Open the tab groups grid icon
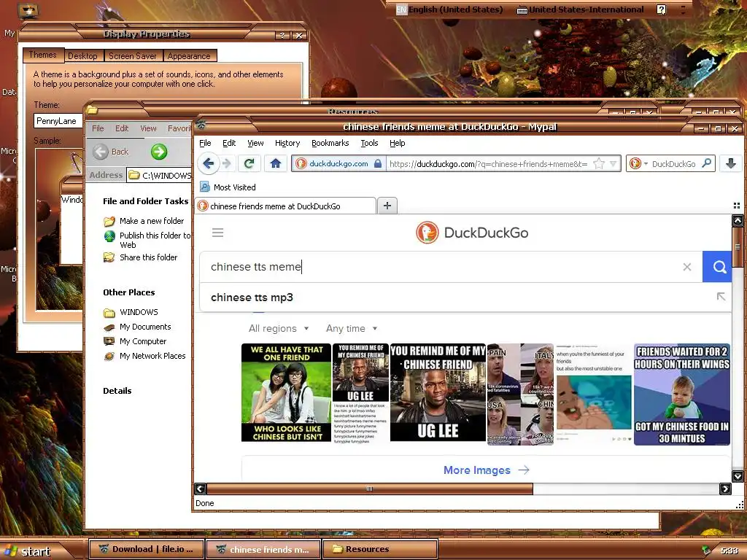 click(x=737, y=206)
